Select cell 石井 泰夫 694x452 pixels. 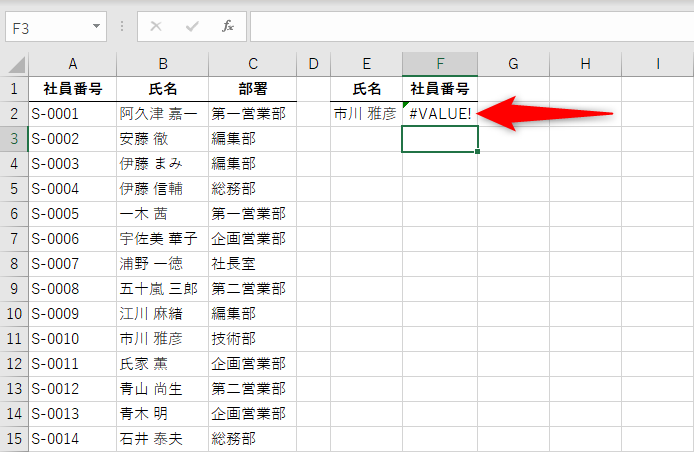[162, 439]
